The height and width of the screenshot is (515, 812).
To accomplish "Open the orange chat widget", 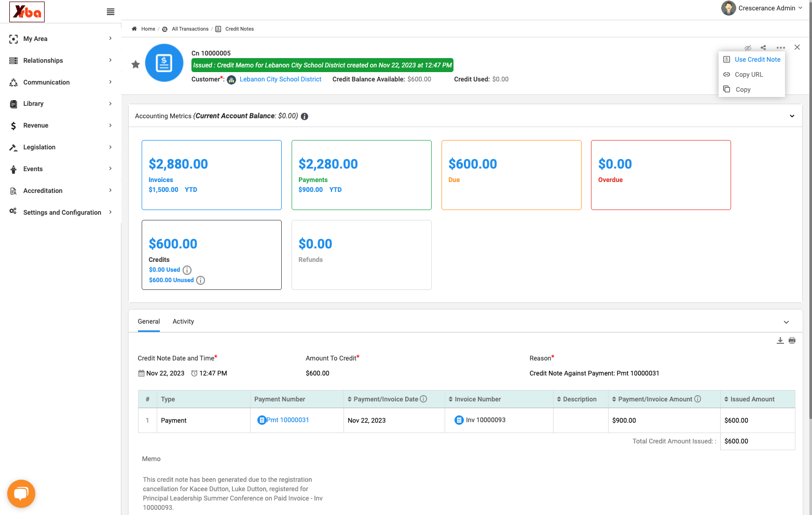I will (21, 494).
